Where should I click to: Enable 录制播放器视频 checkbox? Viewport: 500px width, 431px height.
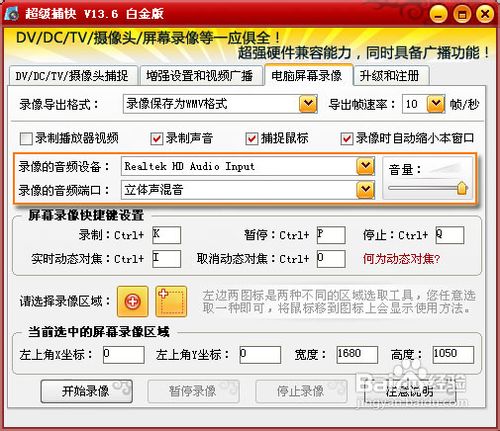coord(26,138)
